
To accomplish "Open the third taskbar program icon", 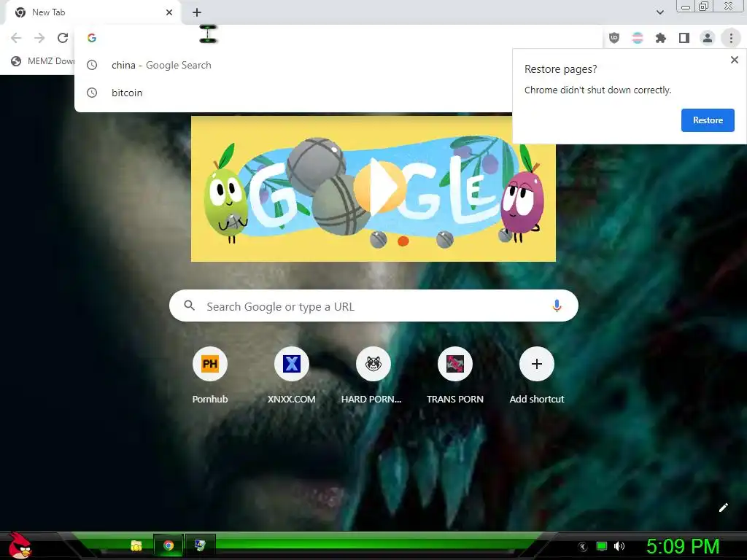I will [200, 545].
